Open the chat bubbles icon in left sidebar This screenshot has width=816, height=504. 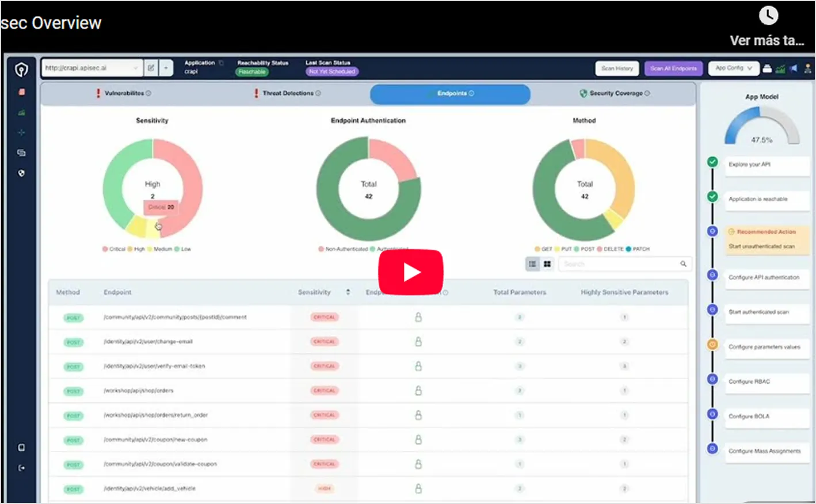coord(22,152)
